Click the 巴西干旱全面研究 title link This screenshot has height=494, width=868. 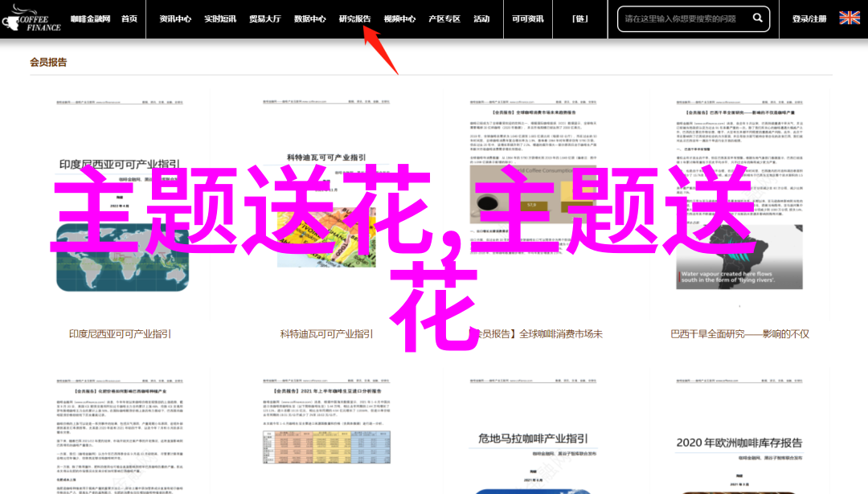tap(739, 334)
